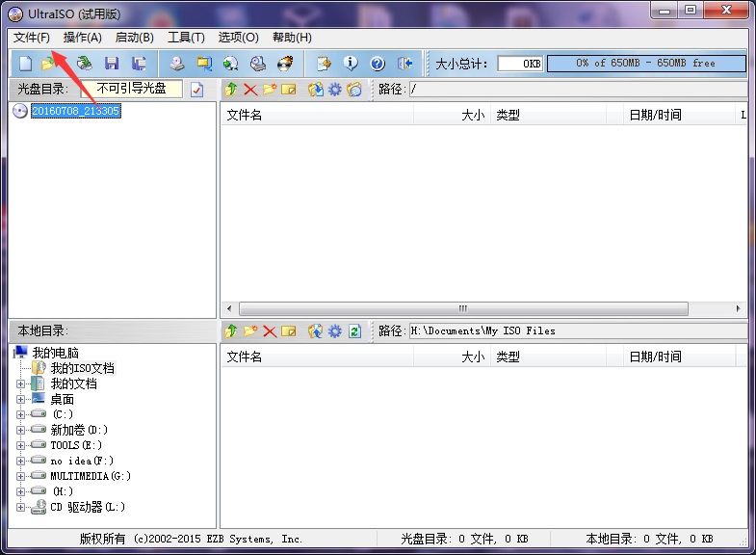Screen dimensions: 756x555
Task: Click rename icon in local pane toolbar
Action: click(x=289, y=331)
